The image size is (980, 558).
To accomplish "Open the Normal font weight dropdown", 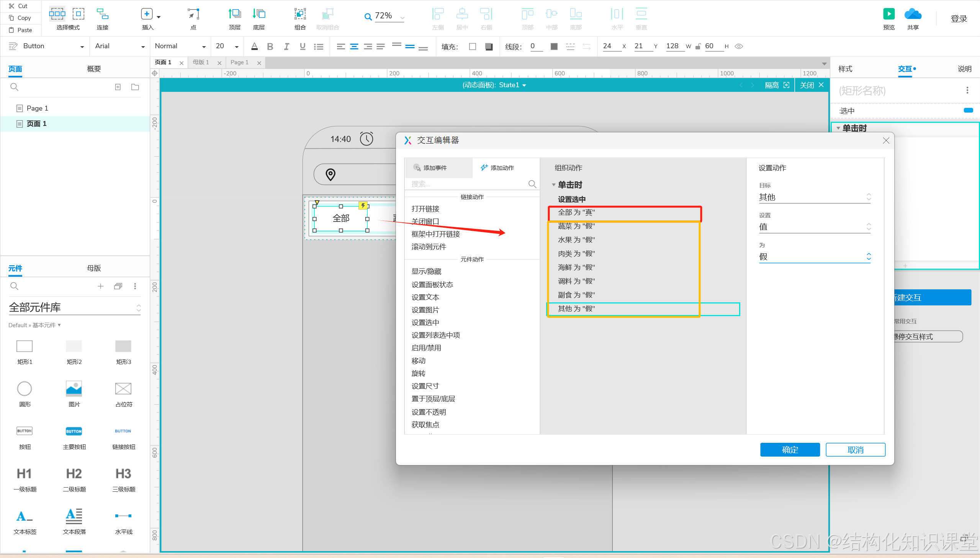I will coord(204,47).
